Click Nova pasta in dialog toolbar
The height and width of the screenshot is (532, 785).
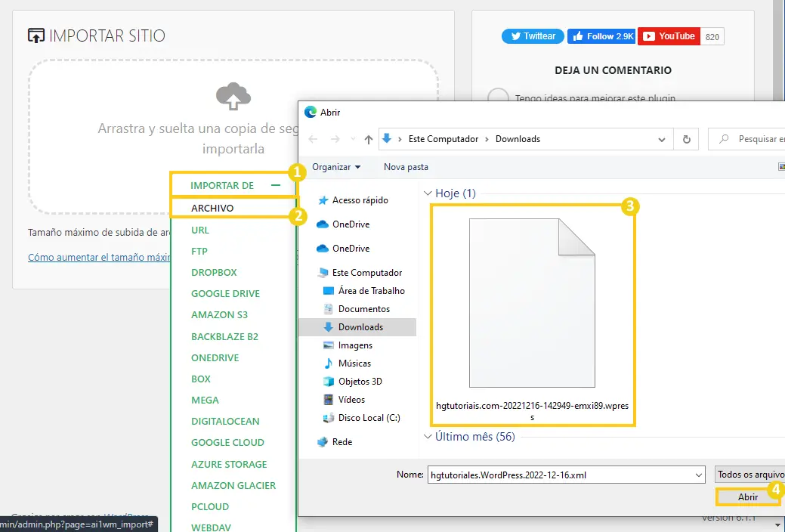(406, 167)
